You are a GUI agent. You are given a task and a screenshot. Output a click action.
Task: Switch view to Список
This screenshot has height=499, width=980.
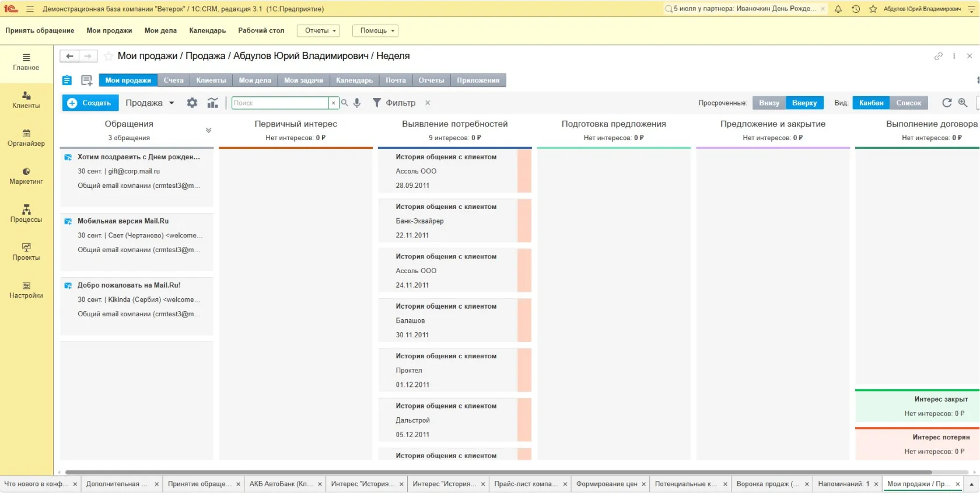point(908,103)
